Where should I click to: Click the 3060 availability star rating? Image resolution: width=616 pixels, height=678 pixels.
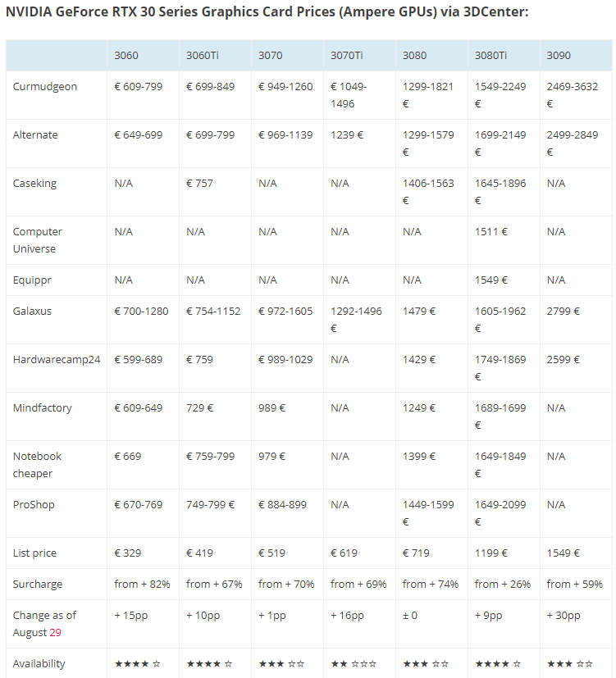(137, 663)
